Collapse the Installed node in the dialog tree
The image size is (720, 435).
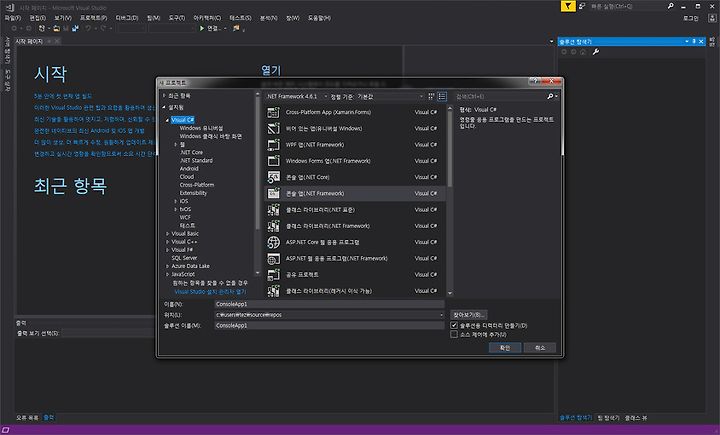(x=164, y=107)
